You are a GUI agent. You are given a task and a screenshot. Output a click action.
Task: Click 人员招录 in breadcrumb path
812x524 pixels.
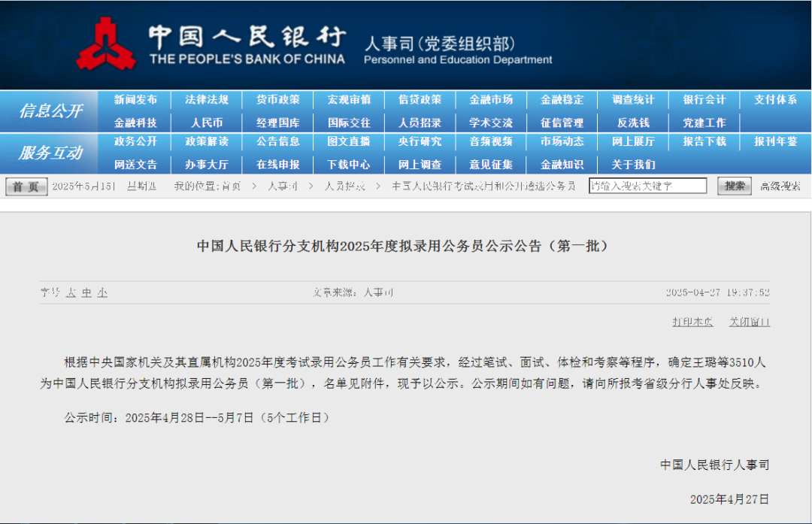click(345, 186)
